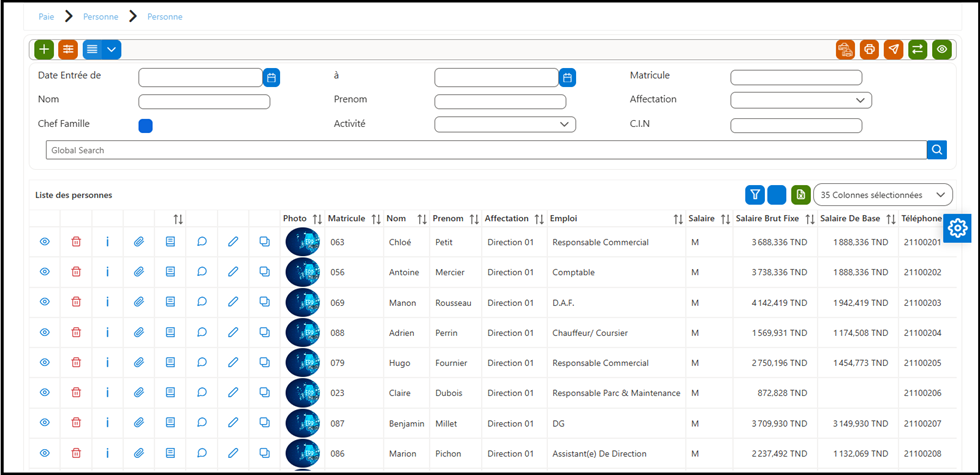Viewport: 980px width, 475px height.
Task: Click the green eye icon in top toolbar
Action: (x=942, y=49)
